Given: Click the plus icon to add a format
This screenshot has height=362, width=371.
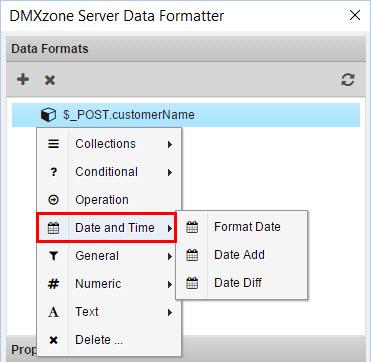Looking at the screenshot, I should [x=23, y=80].
